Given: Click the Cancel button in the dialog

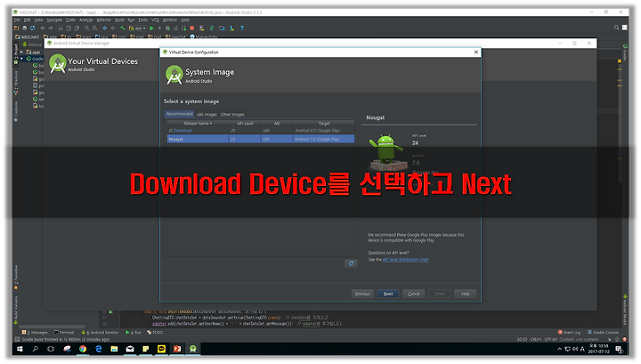Looking at the screenshot, I should coord(414,294).
